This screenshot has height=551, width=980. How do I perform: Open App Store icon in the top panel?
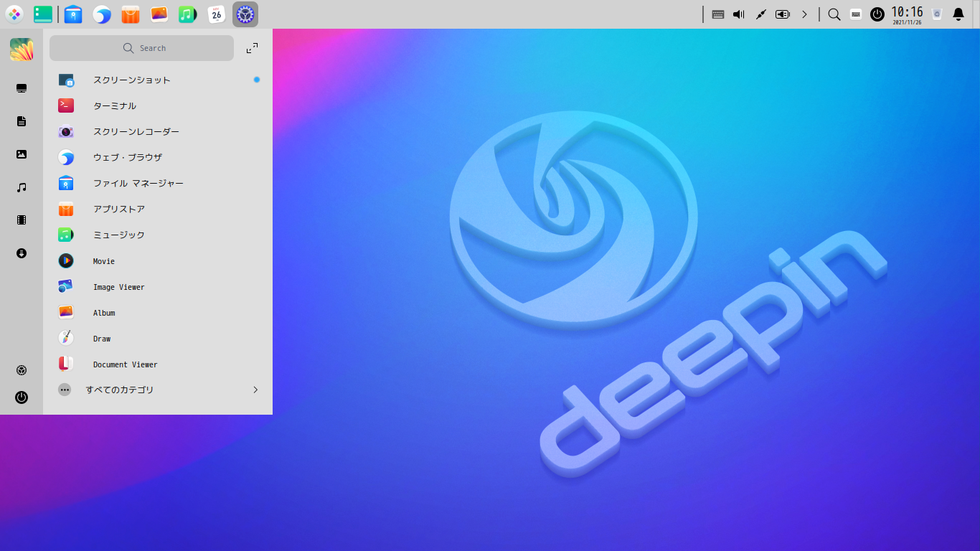(x=131, y=14)
